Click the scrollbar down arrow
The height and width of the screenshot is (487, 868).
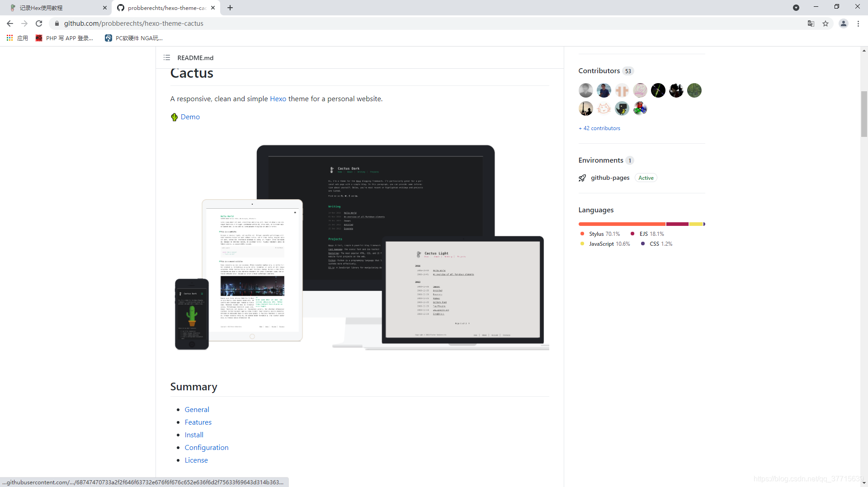coord(864,483)
